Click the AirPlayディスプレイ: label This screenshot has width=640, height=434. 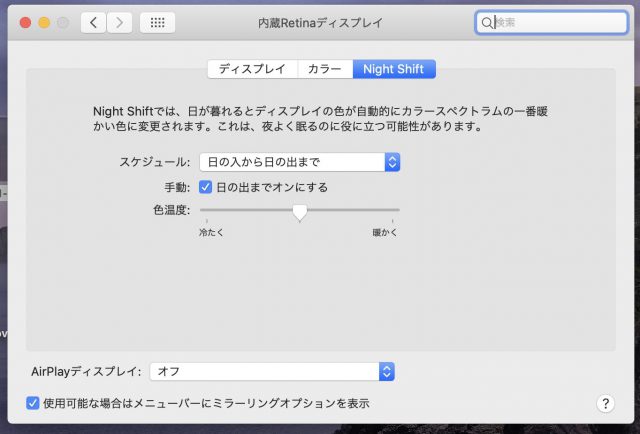(86, 372)
